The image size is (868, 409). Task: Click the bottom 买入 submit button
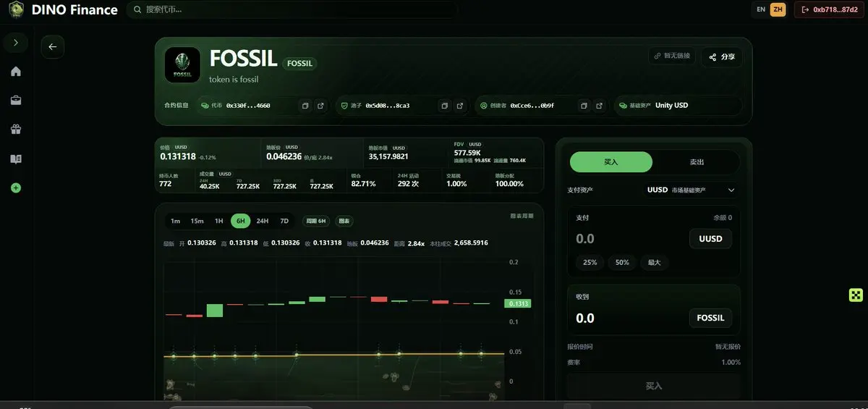click(x=654, y=386)
